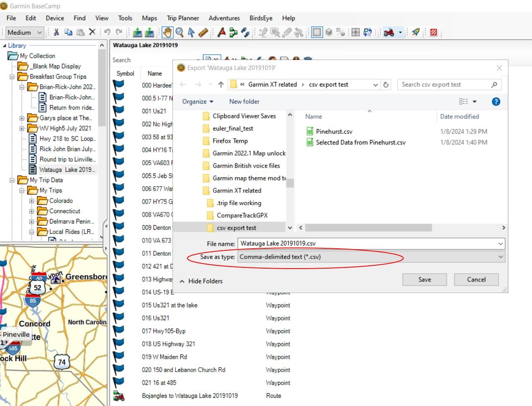Click the Date modified column header
The image size is (532, 406).
coord(459,117)
